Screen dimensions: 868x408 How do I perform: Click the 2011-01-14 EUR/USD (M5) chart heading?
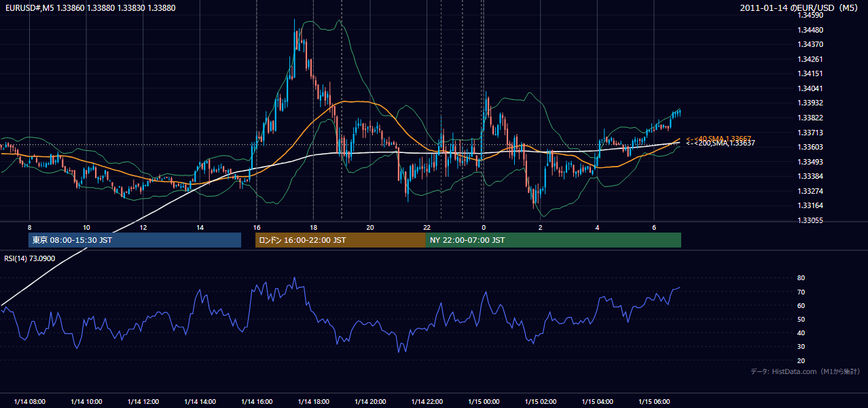click(x=799, y=7)
